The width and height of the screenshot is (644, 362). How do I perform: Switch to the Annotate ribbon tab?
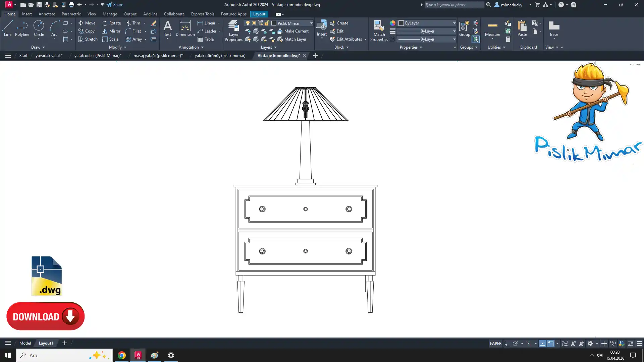tap(47, 14)
